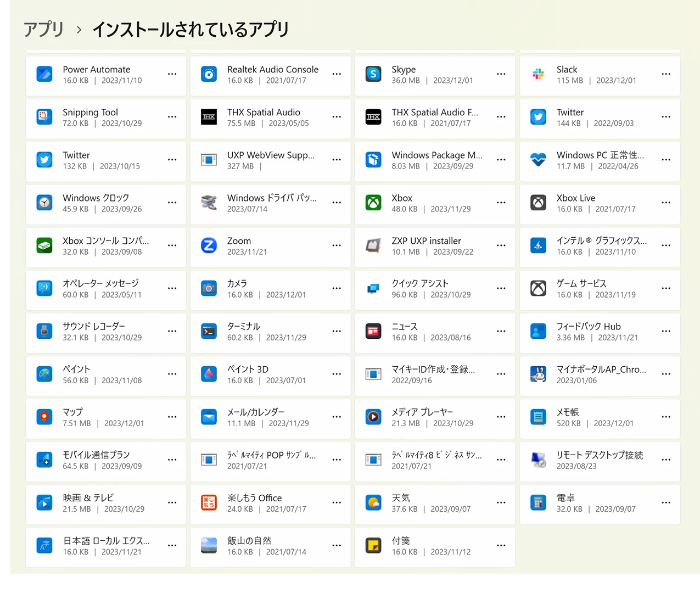Open more options for Power Automate
Viewport: 700px width, 593px height.
point(172,74)
